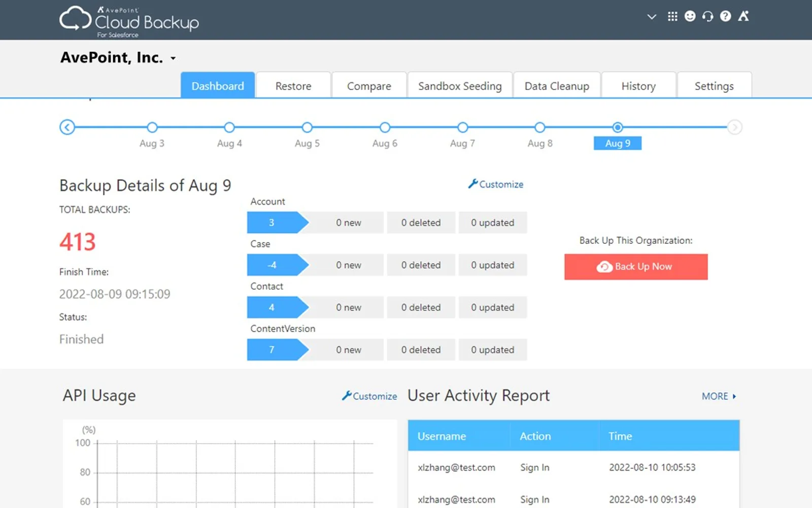The width and height of the screenshot is (812, 508).
Task: Click Contact's 0 updated box
Action: [x=492, y=307]
